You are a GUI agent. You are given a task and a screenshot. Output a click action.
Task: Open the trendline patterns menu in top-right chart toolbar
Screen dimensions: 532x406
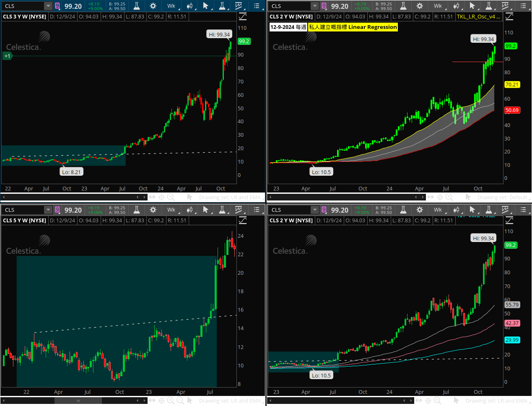pyautogui.click(x=506, y=6)
